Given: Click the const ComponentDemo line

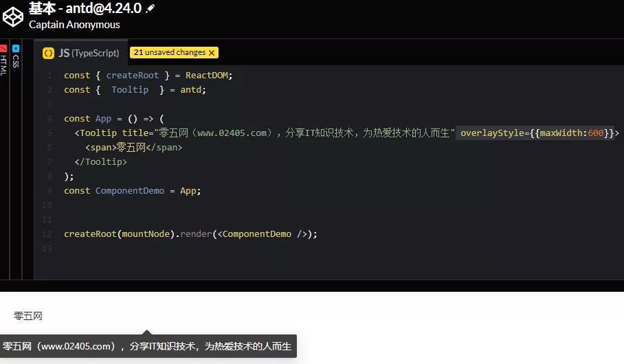Looking at the screenshot, I should [x=133, y=190].
